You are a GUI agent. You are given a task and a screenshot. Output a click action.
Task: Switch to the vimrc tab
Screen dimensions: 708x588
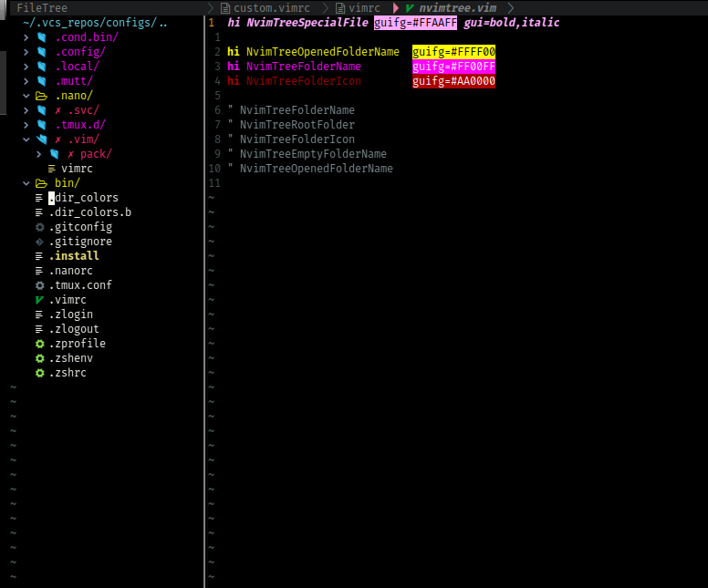(358, 7)
